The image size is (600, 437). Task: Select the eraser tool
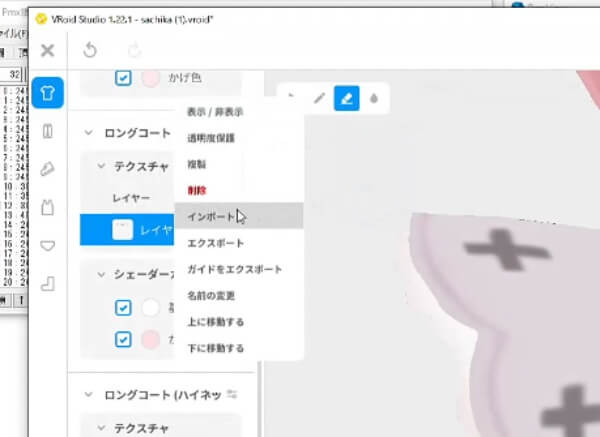pyautogui.click(x=346, y=98)
